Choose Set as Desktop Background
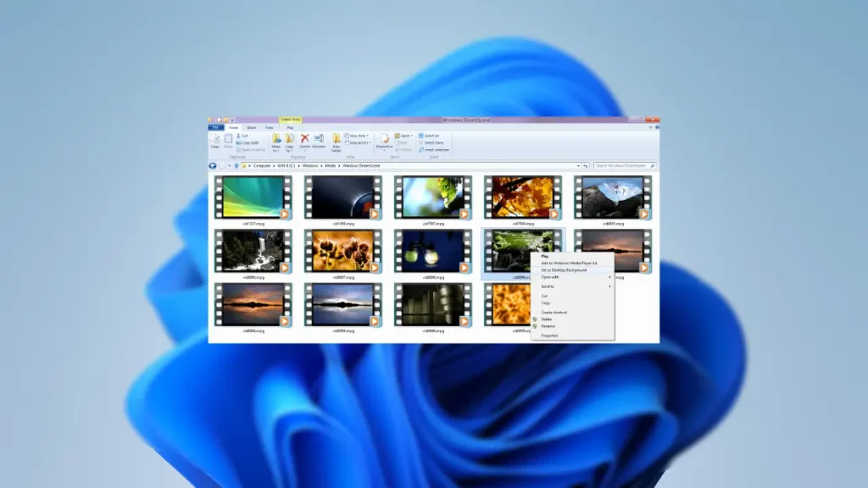868x488 pixels. [573, 270]
